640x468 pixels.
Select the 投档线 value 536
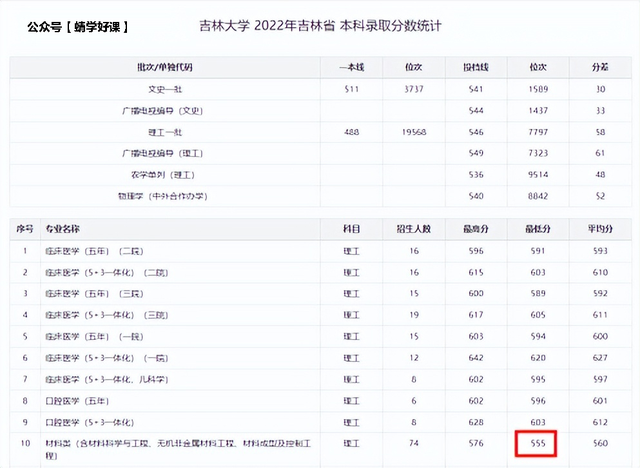click(x=476, y=175)
